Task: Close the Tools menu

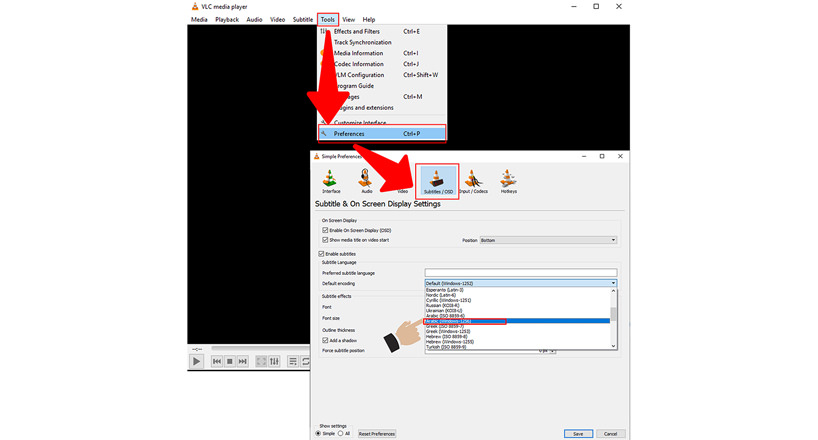Action: [x=328, y=19]
